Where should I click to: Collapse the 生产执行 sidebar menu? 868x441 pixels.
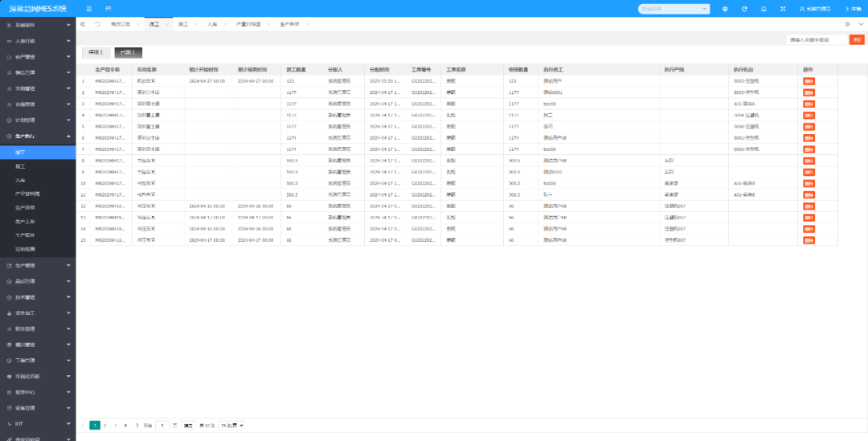coord(38,136)
